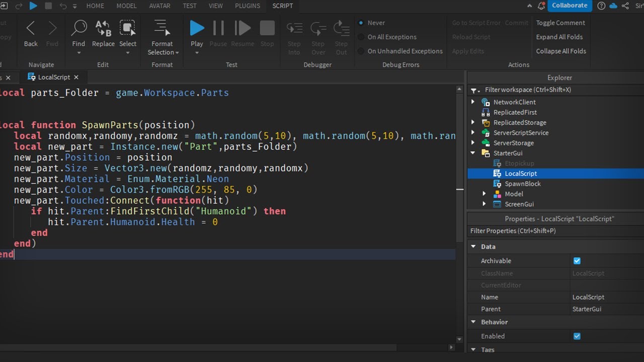This screenshot has width=644, height=362.
Task: Expand the ServerStorage tree node
Action: [473, 143]
